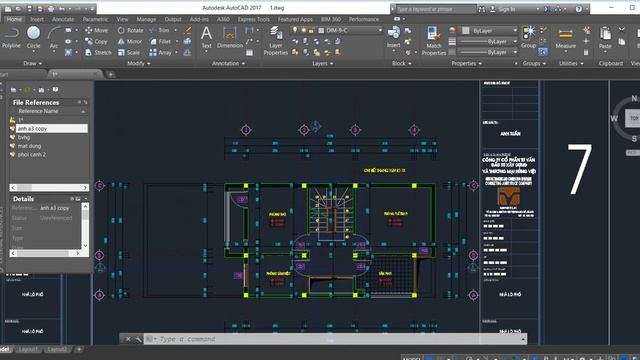Open the Annotate ribbon tab
Screen dimensions: 640x360
click(x=63, y=19)
